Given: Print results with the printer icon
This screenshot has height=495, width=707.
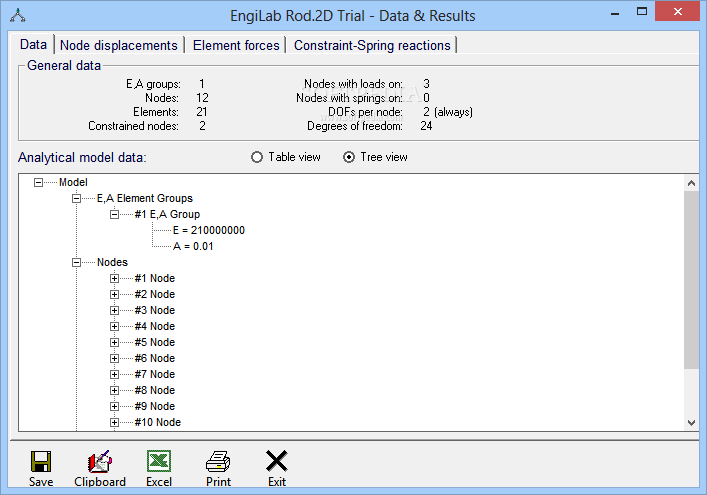Looking at the screenshot, I should pyautogui.click(x=218, y=461).
